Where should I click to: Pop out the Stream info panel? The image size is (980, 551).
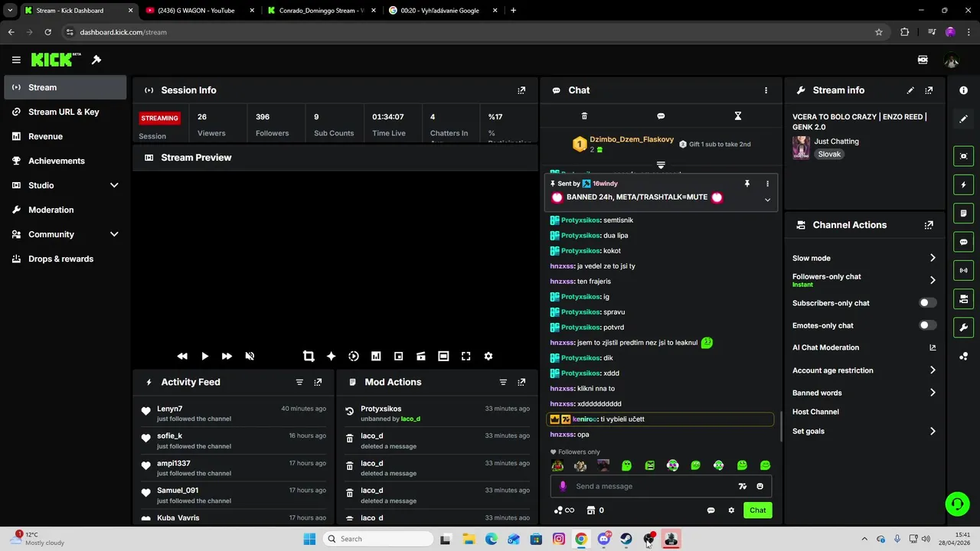coord(929,90)
